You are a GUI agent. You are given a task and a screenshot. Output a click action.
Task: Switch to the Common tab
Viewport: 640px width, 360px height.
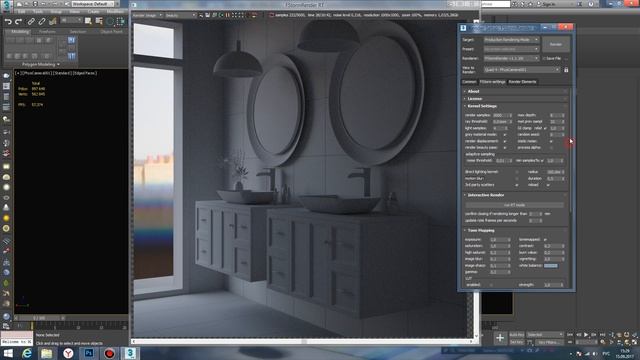point(469,82)
